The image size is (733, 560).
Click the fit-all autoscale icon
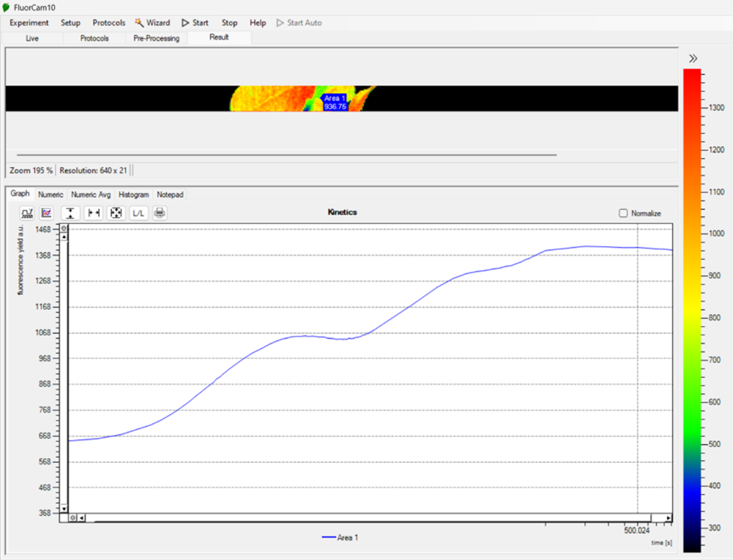(116, 213)
